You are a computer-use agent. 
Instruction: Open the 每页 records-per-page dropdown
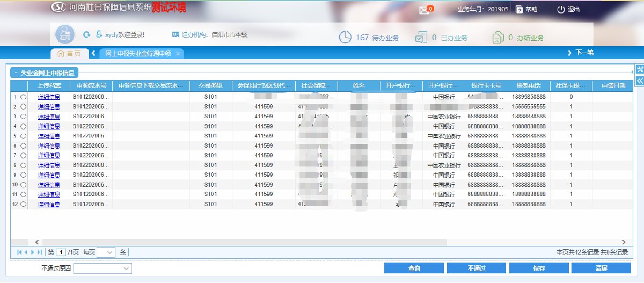click(106, 252)
